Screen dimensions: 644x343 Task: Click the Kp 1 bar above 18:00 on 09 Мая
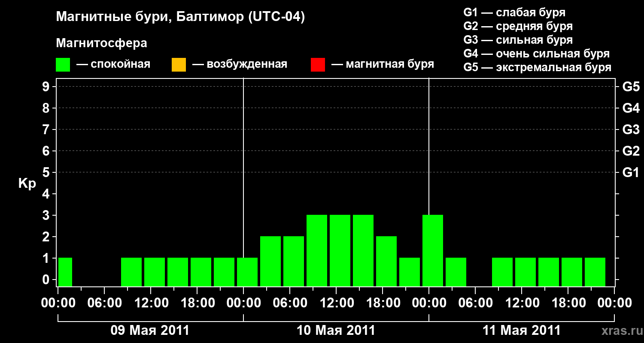pyautogui.click(x=201, y=272)
